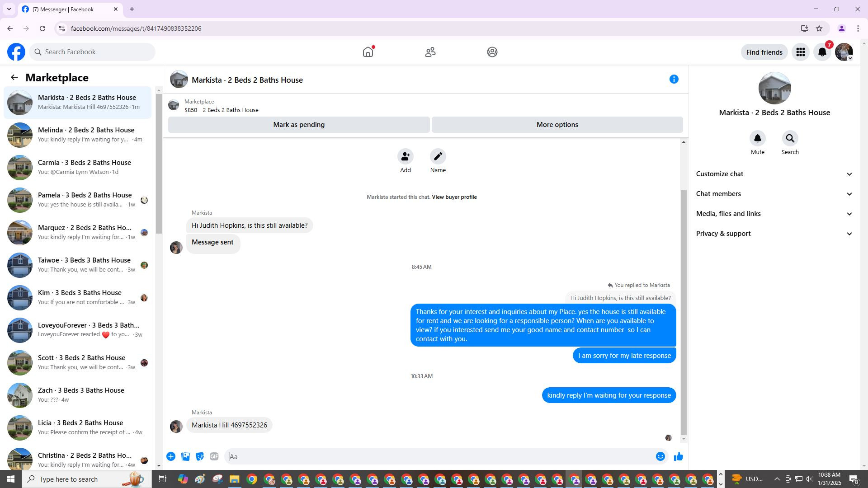The height and width of the screenshot is (488, 868).
Task: Reload the Messenger page
Action: click(42, 28)
